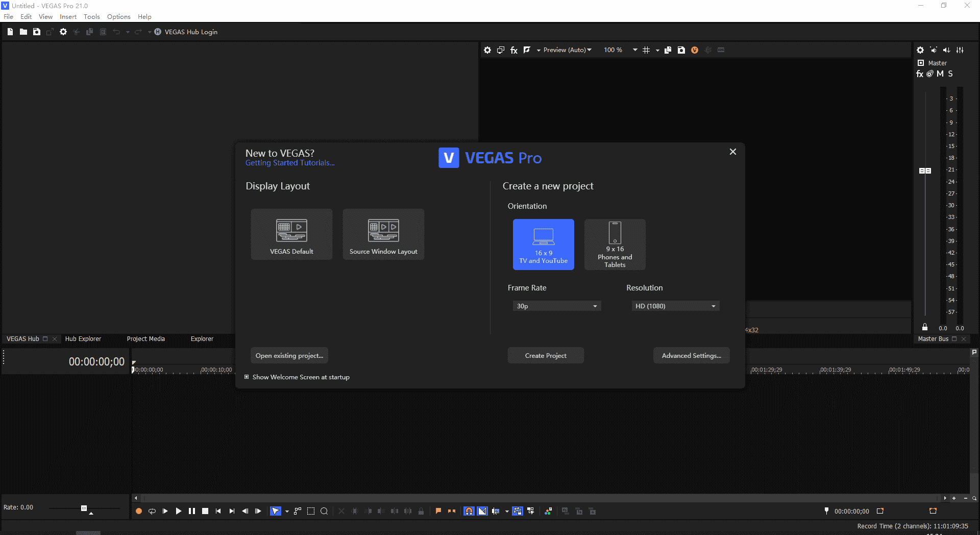
Task: Click the mixing console sliders icon
Action: [x=960, y=50]
